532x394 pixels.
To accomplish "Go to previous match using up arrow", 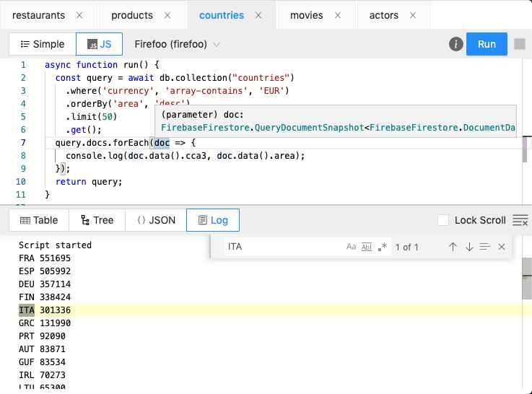I will [453, 247].
